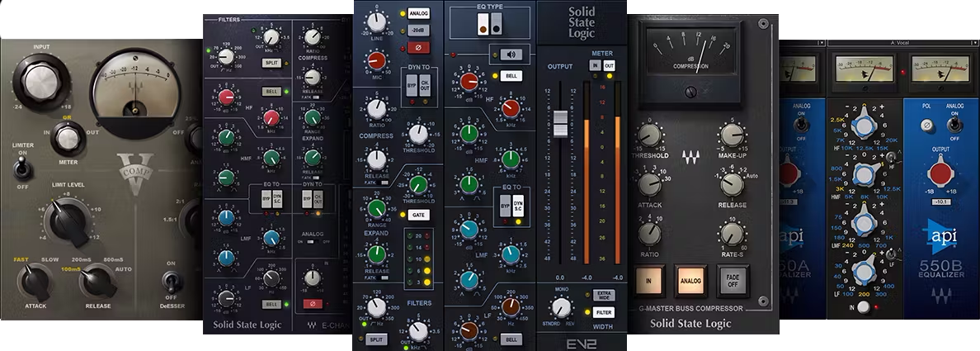Select the black EQ TYPE switch in EV2
This screenshot has height=351, width=980.
coord(496,25)
